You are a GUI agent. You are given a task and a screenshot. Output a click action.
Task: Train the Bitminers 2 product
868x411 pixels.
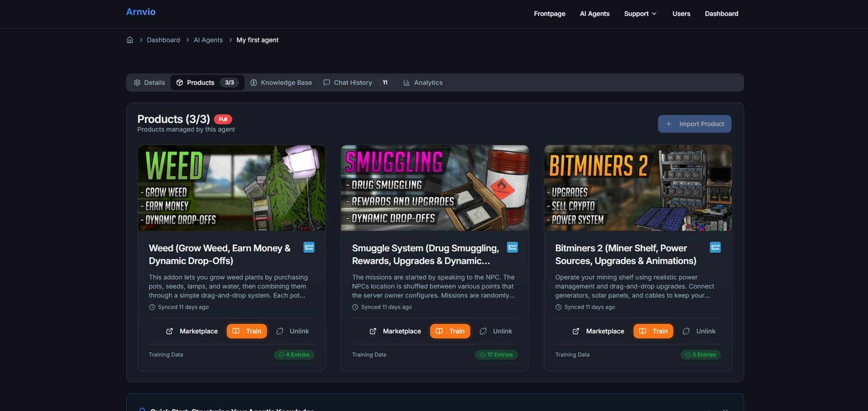tap(653, 331)
